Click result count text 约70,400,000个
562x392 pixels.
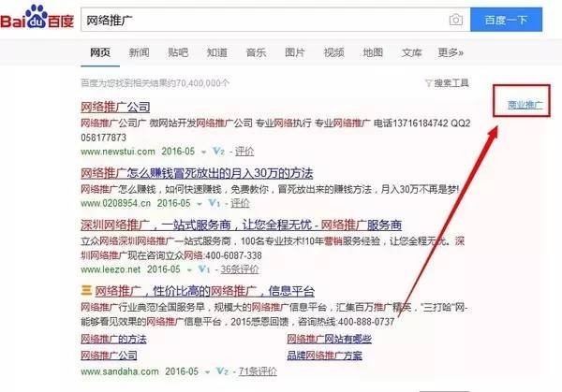(x=199, y=83)
